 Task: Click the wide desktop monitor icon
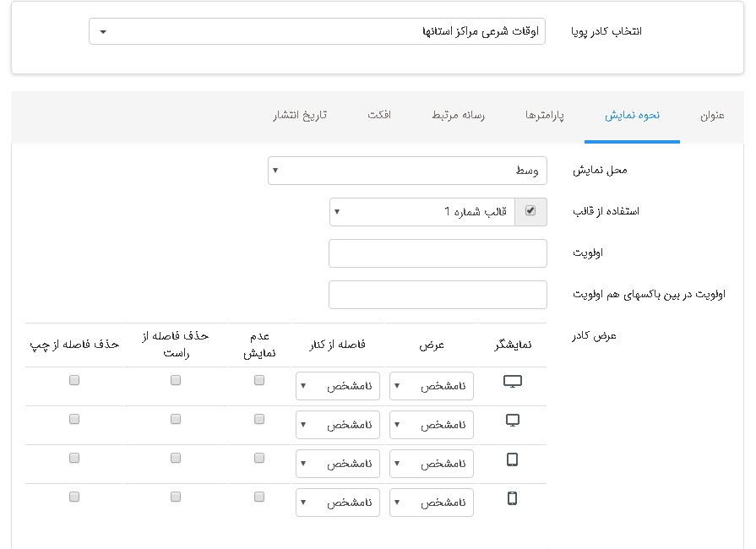513,382
